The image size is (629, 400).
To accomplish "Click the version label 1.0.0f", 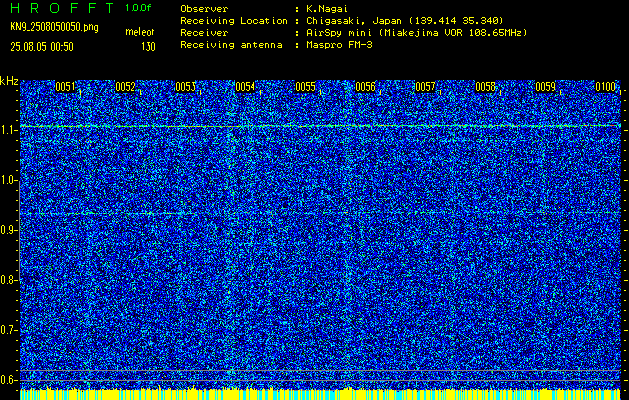I will click(x=138, y=8).
